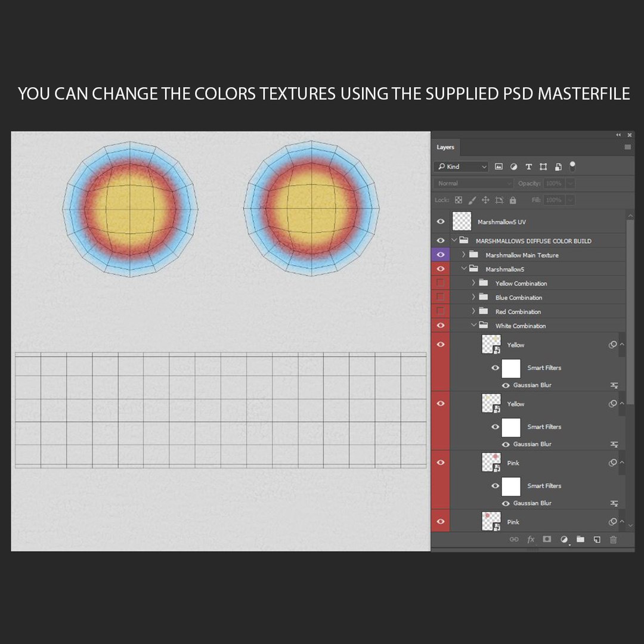Create new fill or adjustment layer
The width and height of the screenshot is (644, 644).
click(x=564, y=539)
